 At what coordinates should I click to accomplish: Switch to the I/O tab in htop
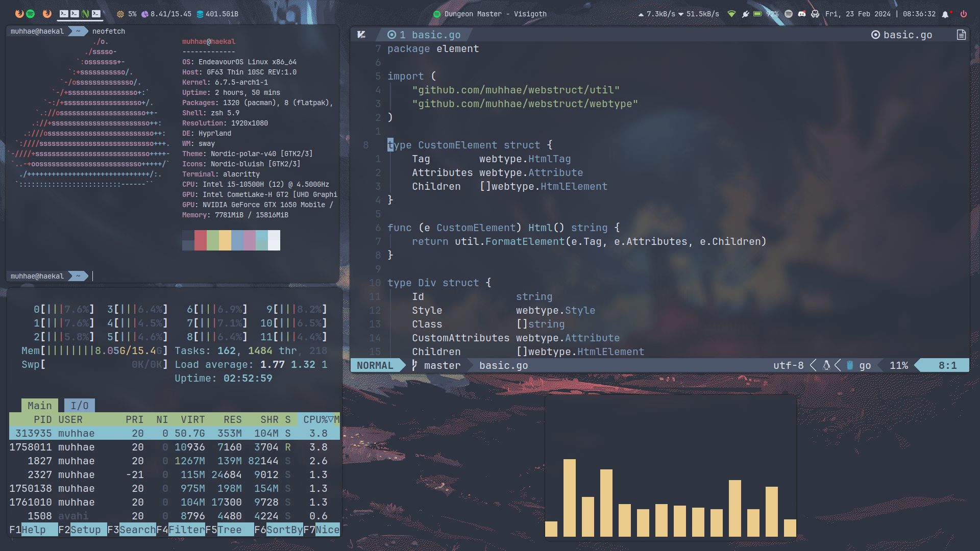pos(79,406)
